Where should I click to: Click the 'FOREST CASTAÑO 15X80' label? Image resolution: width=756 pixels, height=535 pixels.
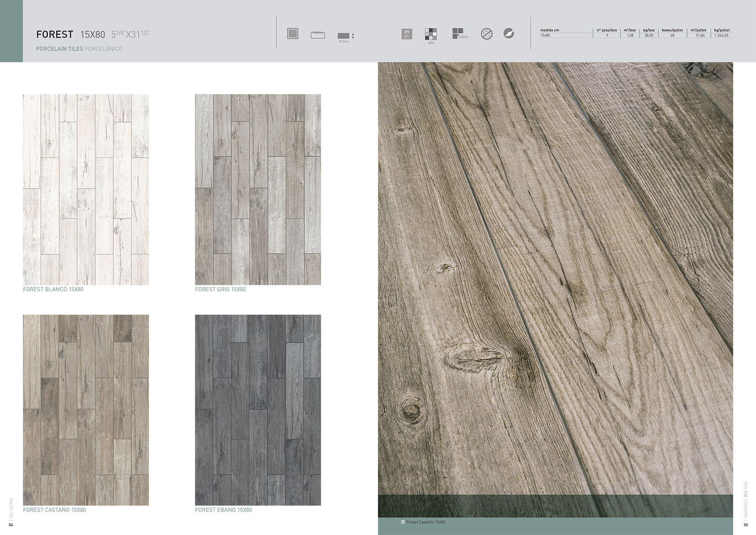[54, 510]
